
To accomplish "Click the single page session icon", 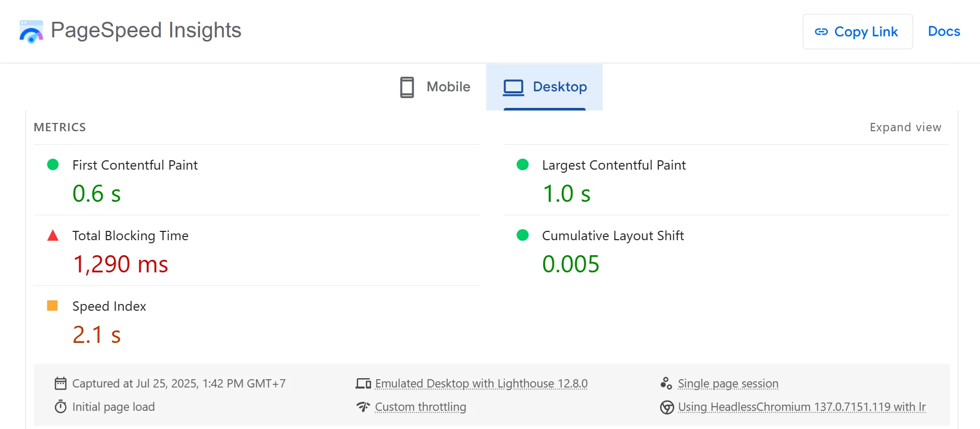I will pyautogui.click(x=666, y=383).
